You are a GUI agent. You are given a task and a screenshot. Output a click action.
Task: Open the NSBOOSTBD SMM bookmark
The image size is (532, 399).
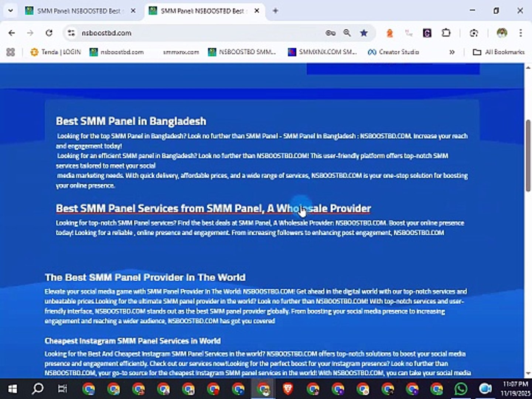pos(242,52)
